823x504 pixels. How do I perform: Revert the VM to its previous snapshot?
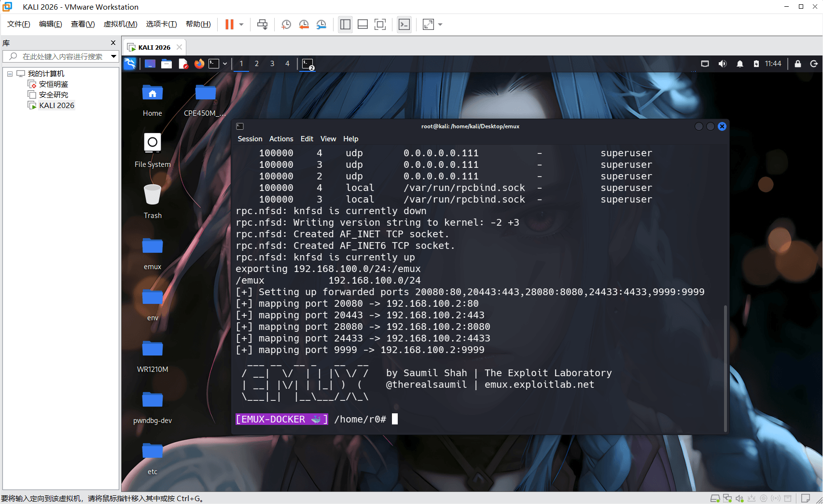click(304, 25)
